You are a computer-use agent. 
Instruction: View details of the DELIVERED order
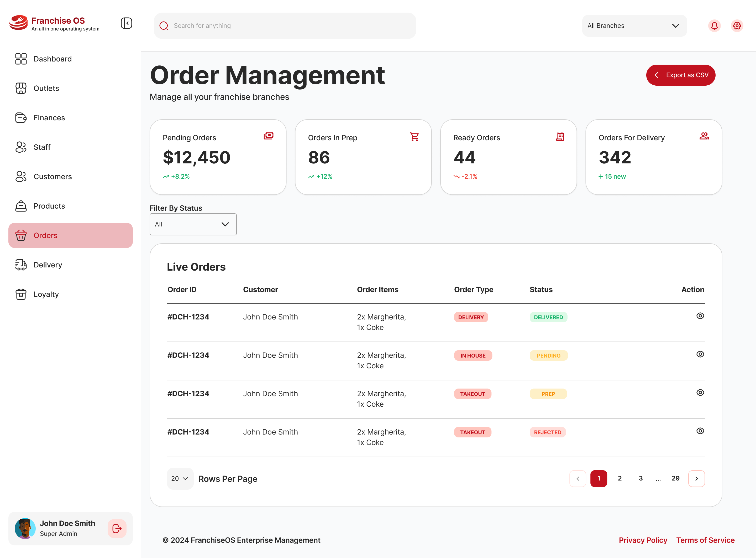(700, 316)
